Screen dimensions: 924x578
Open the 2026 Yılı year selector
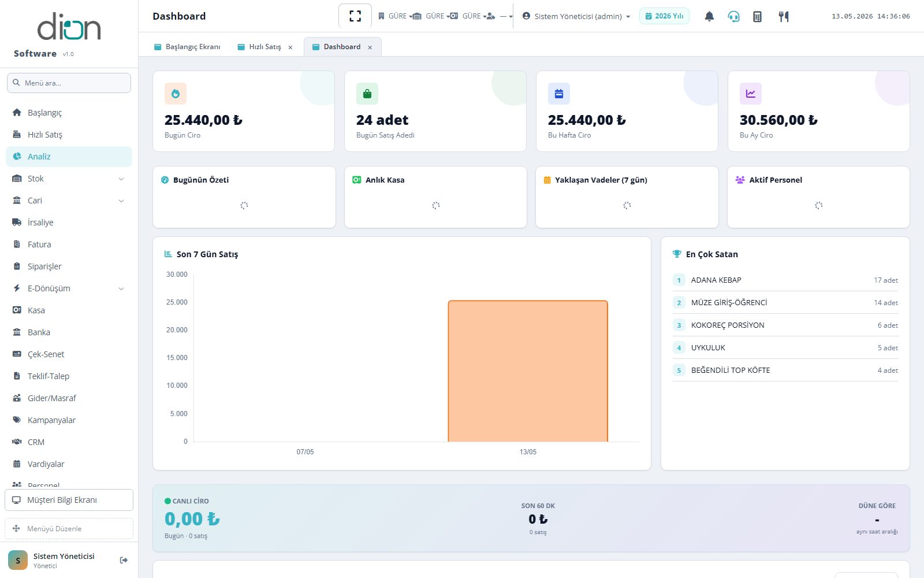pyautogui.click(x=664, y=16)
